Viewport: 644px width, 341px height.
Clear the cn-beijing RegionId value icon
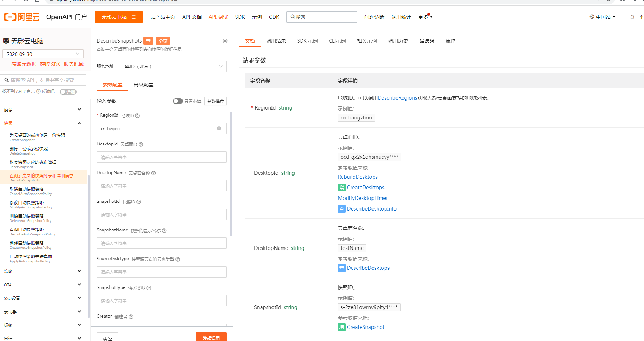[219, 128]
